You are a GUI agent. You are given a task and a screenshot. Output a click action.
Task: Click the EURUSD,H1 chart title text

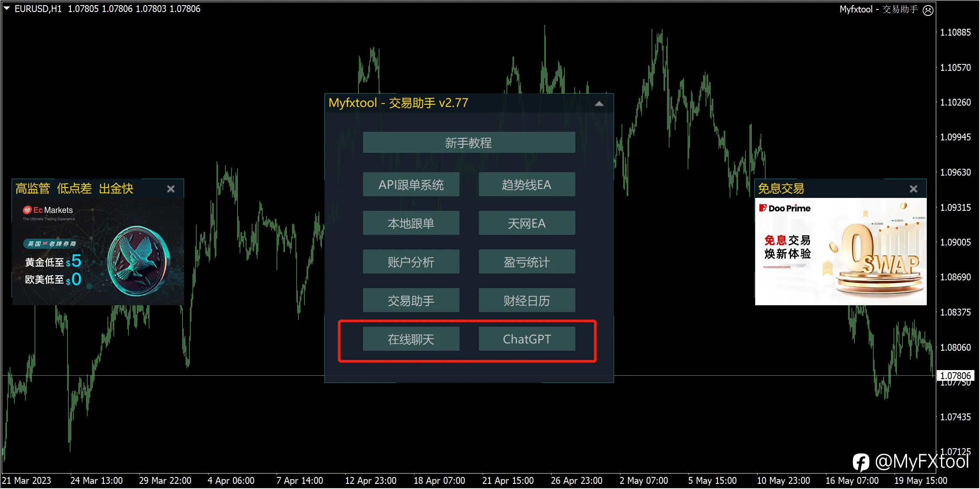[x=38, y=9]
